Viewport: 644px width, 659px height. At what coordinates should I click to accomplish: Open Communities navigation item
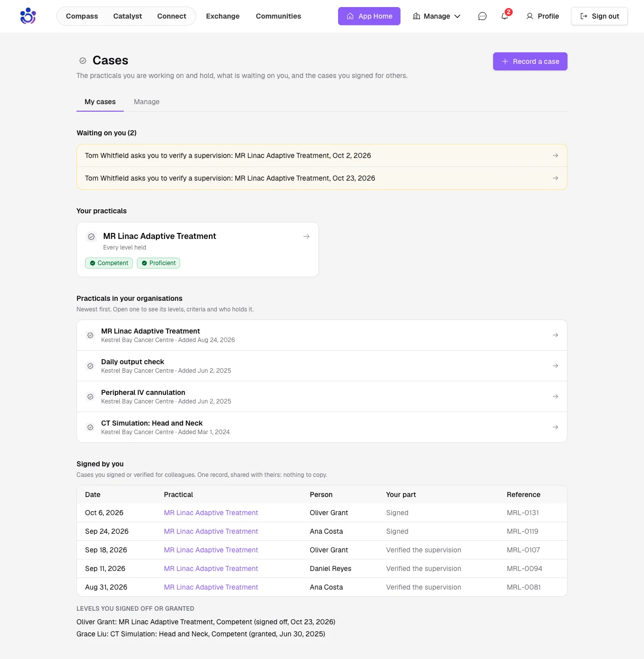point(278,16)
